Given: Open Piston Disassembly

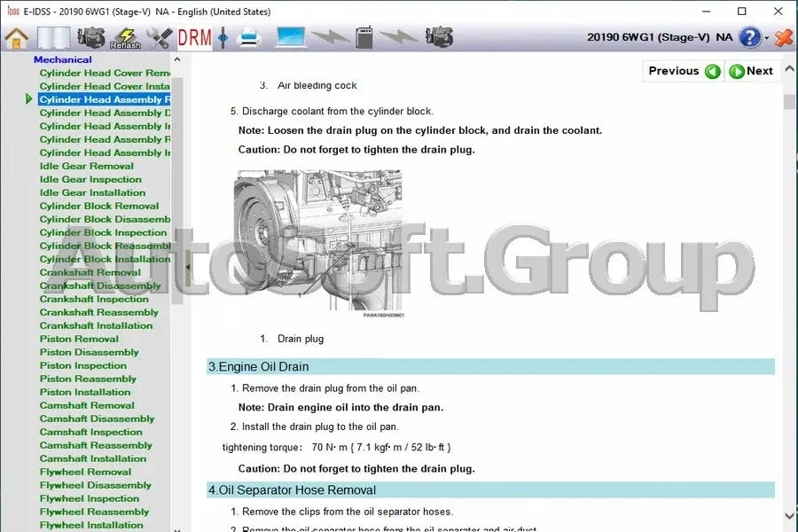Looking at the screenshot, I should point(89,352).
